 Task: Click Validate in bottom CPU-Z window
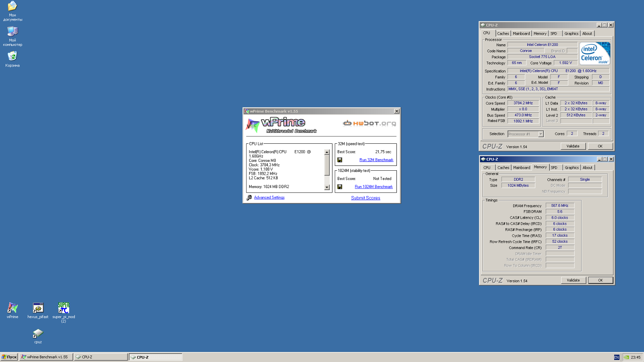point(573,280)
